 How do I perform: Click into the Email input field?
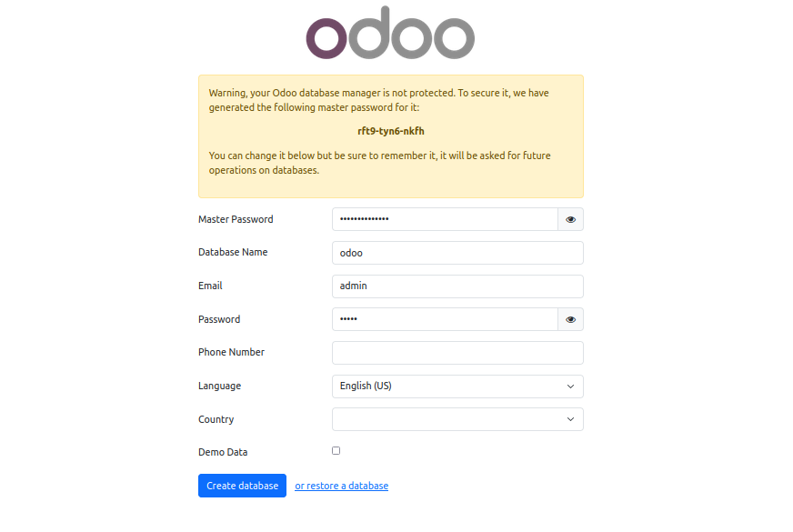[x=457, y=286]
